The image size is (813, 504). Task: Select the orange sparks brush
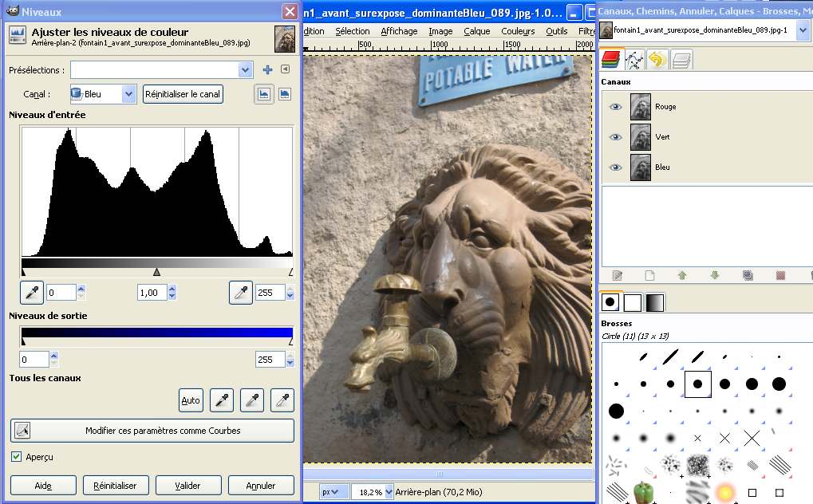tap(725, 491)
